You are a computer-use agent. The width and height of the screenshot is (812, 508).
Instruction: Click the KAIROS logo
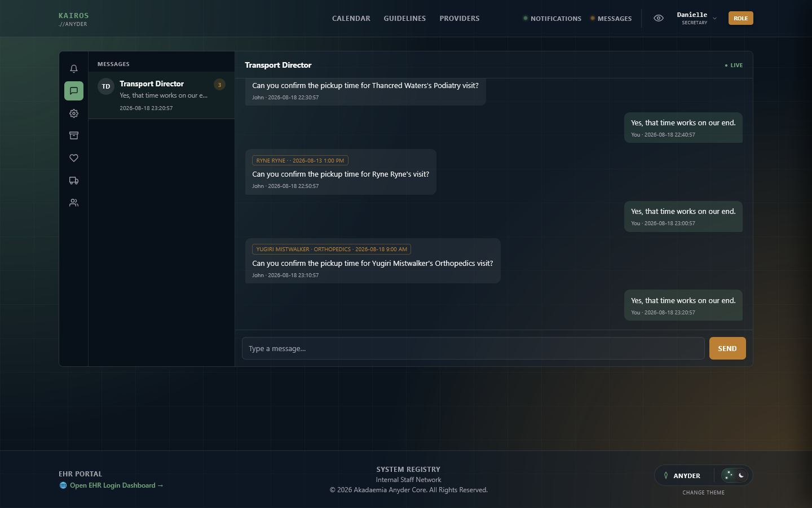coord(74,19)
